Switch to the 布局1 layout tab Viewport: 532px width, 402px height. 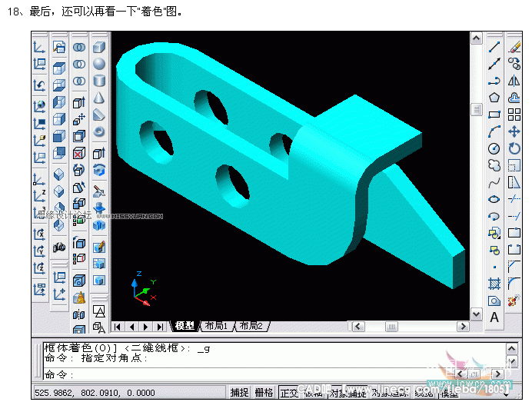[x=216, y=326]
